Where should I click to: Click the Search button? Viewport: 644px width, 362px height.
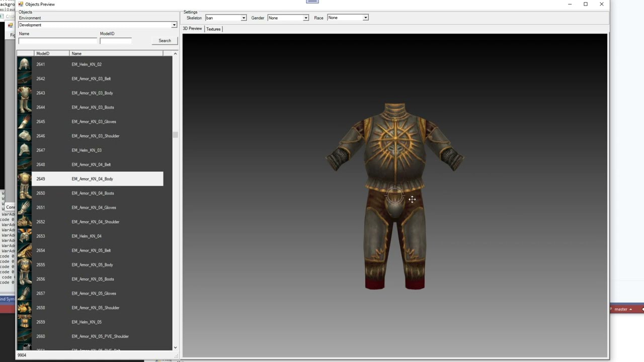point(165,41)
